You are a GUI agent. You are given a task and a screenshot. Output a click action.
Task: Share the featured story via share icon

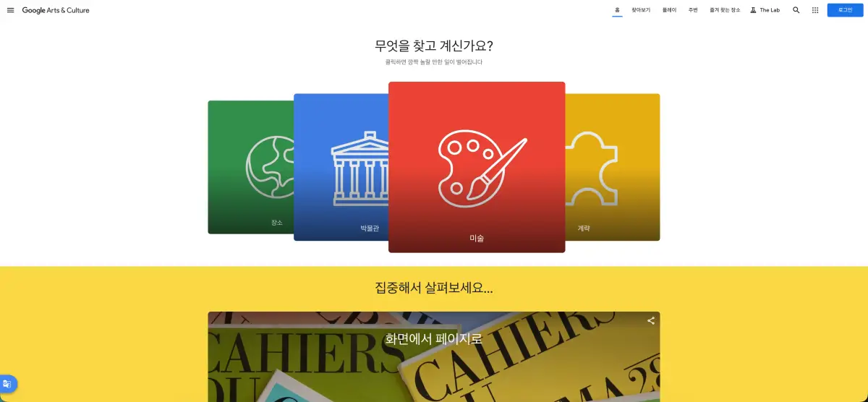651,320
